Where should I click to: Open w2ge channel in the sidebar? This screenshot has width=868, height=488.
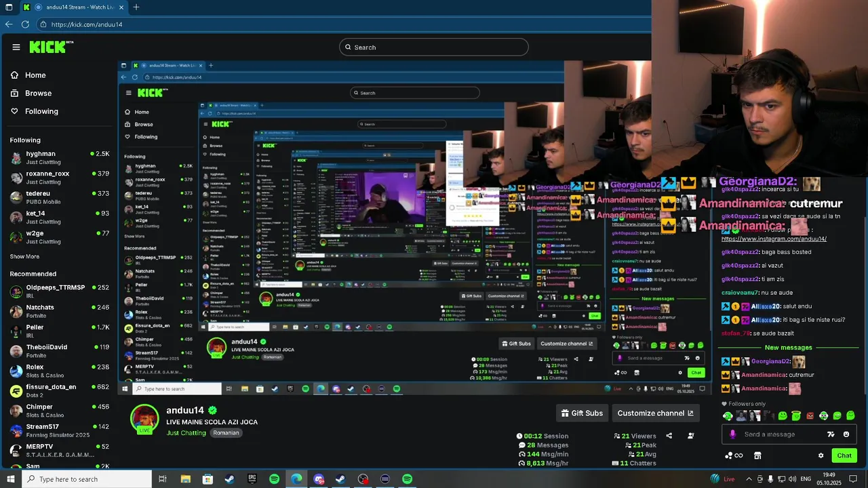(x=60, y=237)
